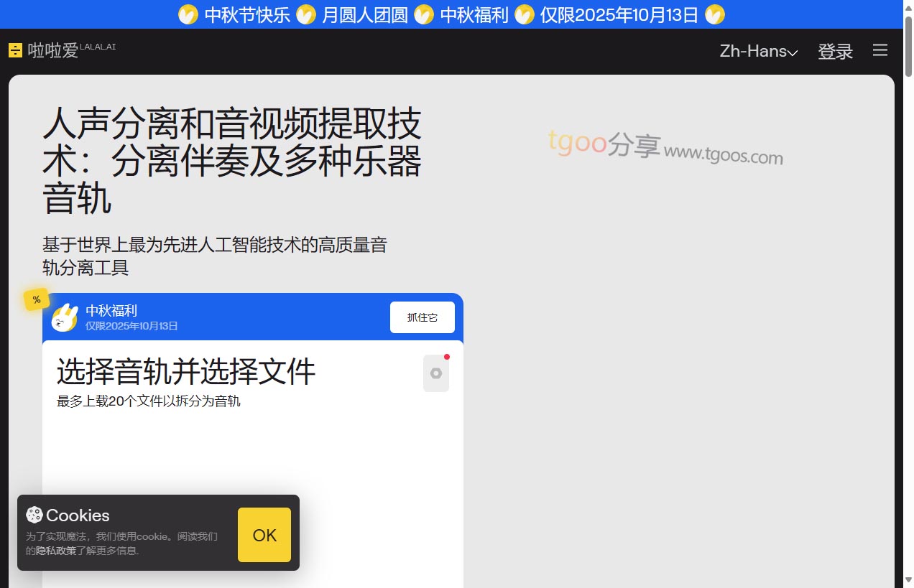Viewport: 914px width, 588px height.
Task: Click the rabbit icon after 仅限2025年10月13日 in banner
Action: [715, 14]
